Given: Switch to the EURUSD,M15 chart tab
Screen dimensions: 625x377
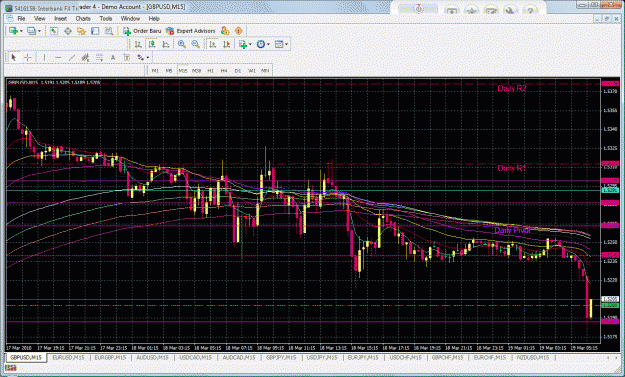Looking at the screenshot, I should click(68, 357).
